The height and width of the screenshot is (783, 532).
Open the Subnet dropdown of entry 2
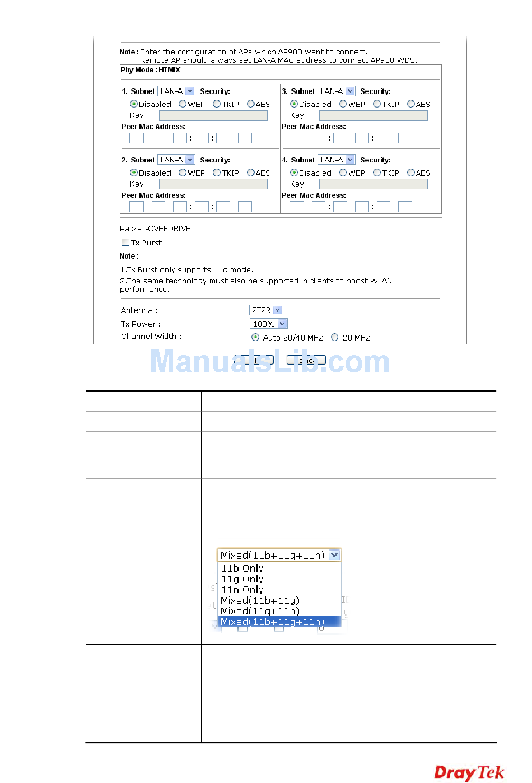click(x=176, y=160)
